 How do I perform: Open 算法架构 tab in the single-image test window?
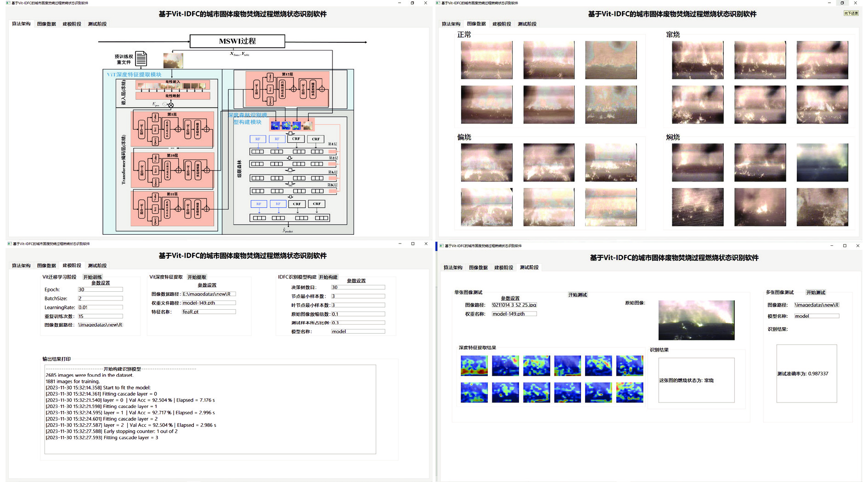pyautogui.click(x=453, y=267)
